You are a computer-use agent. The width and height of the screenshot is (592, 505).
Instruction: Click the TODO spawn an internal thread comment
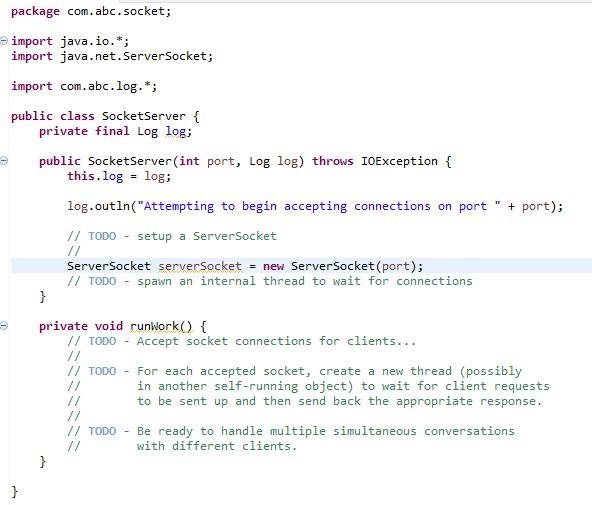point(270,282)
